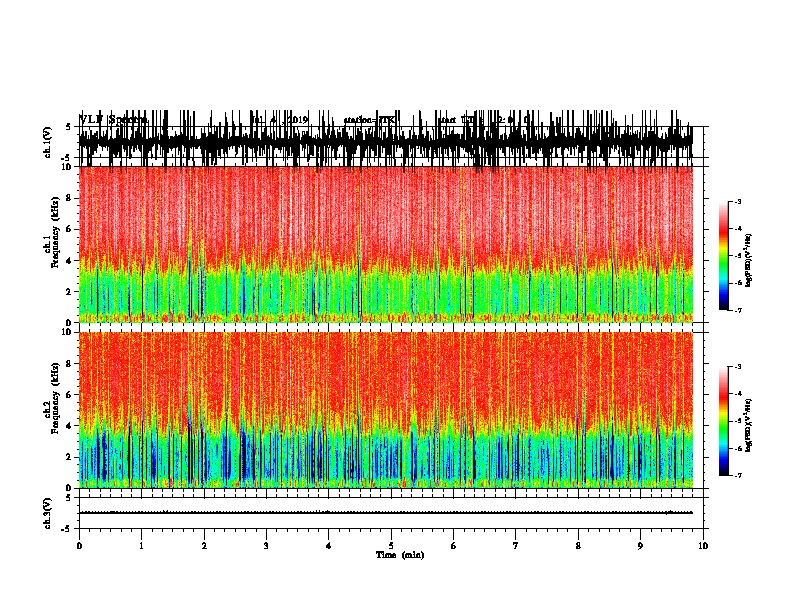Click the 'ch.3(V)' axis label

coord(48,513)
